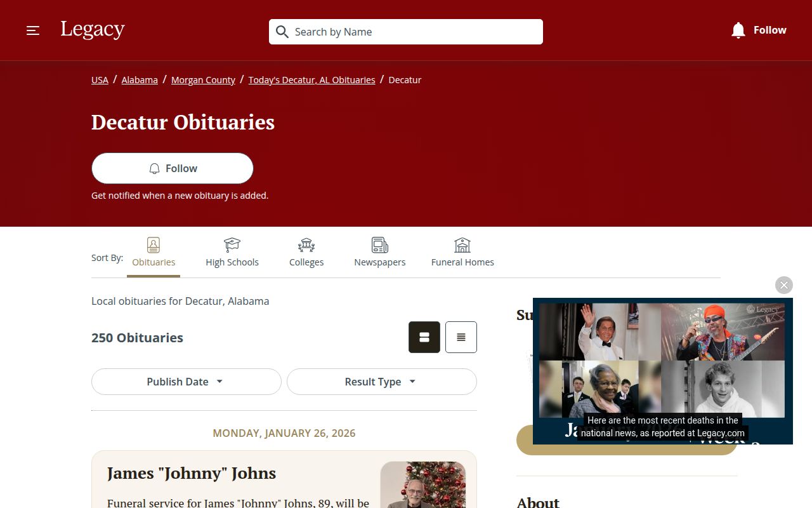Switch to card view layout

[424, 337]
